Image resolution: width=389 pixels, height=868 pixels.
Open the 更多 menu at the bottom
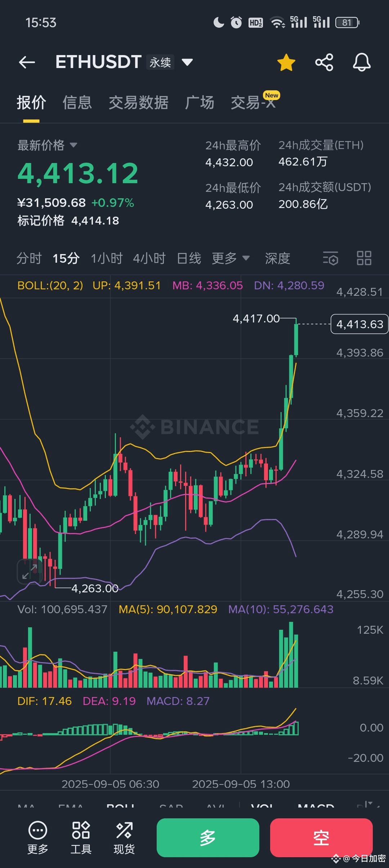click(x=37, y=837)
